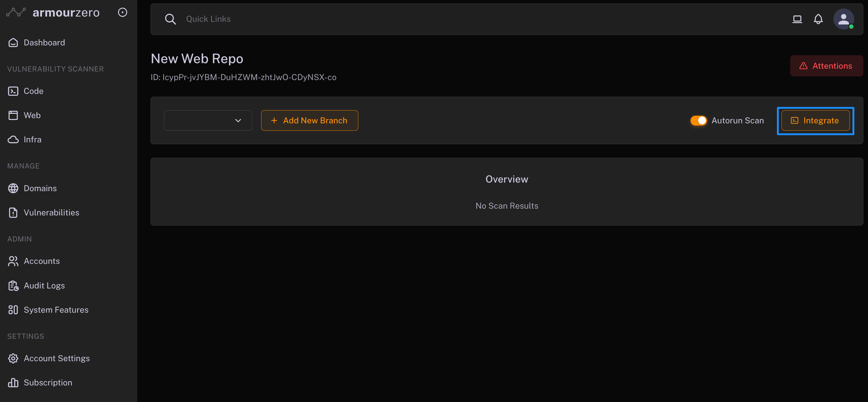Click the armourzero logo icon
This screenshot has width=868, height=402.
16,13
